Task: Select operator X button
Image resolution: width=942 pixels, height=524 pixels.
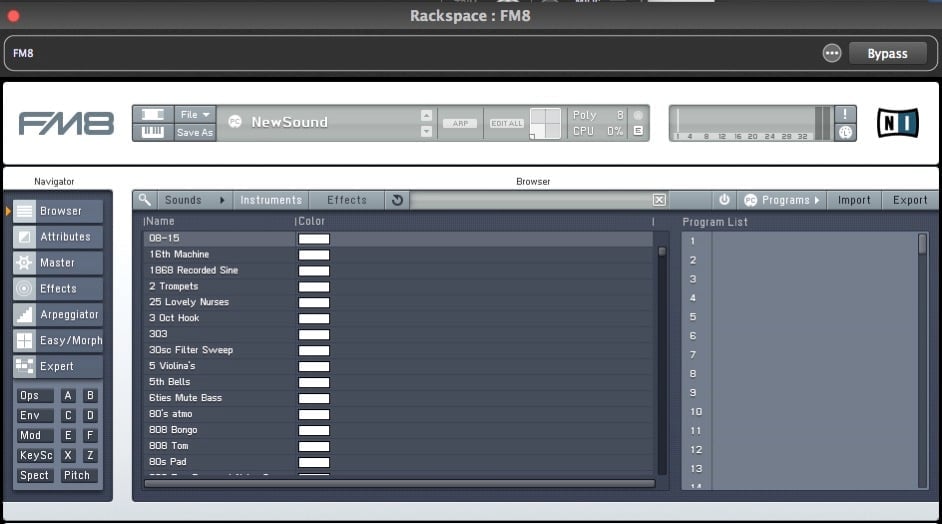Action: click(68, 455)
